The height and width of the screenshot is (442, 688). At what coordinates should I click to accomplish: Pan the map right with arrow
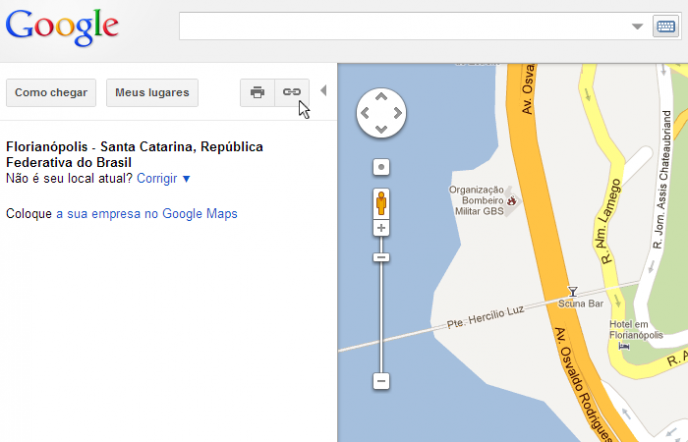(397, 113)
